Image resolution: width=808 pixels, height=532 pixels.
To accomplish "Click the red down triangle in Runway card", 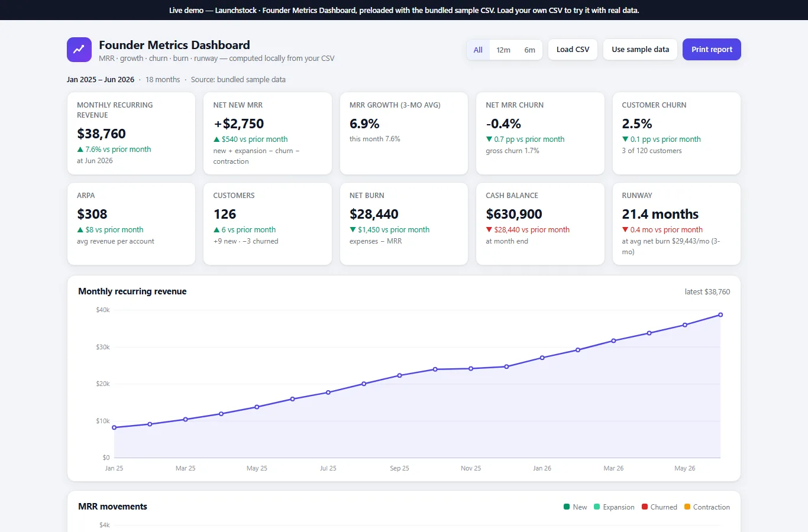I will (625, 230).
